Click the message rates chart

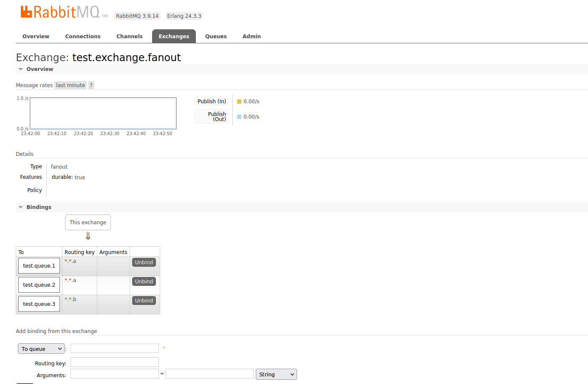click(x=103, y=113)
